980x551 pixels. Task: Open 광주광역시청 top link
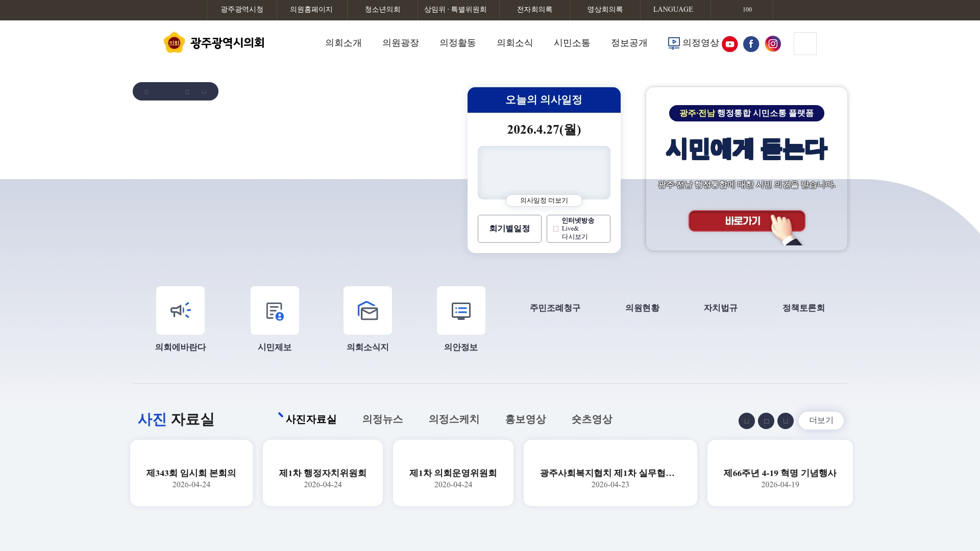(242, 10)
